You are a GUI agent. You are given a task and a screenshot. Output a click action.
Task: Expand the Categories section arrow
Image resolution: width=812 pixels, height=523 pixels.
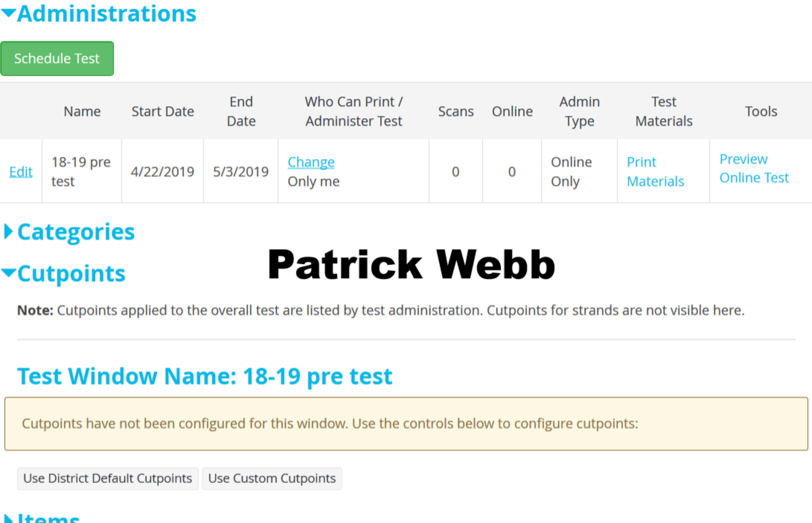pos(8,231)
